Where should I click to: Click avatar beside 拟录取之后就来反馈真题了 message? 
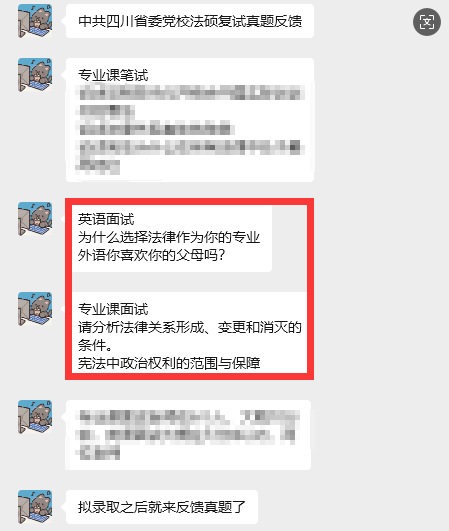click(35, 507)
